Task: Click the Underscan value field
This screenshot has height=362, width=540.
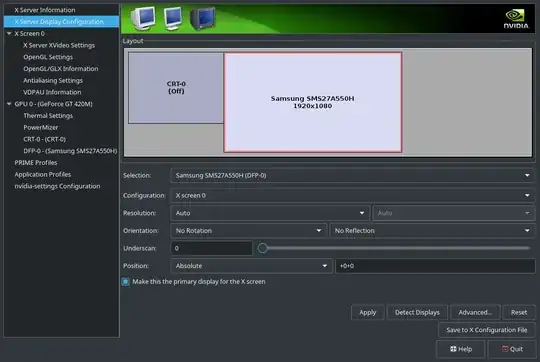Action: [211, 248]
